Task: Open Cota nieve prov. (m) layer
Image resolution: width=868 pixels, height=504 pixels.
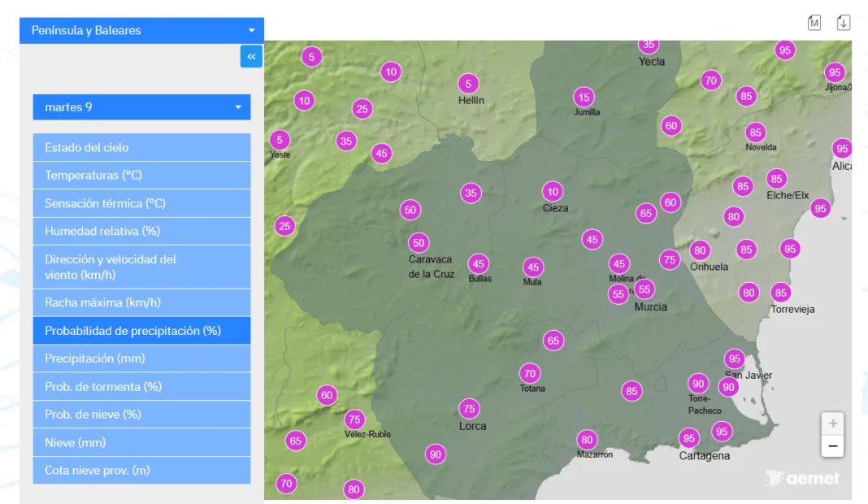Action: coord(141,471)
